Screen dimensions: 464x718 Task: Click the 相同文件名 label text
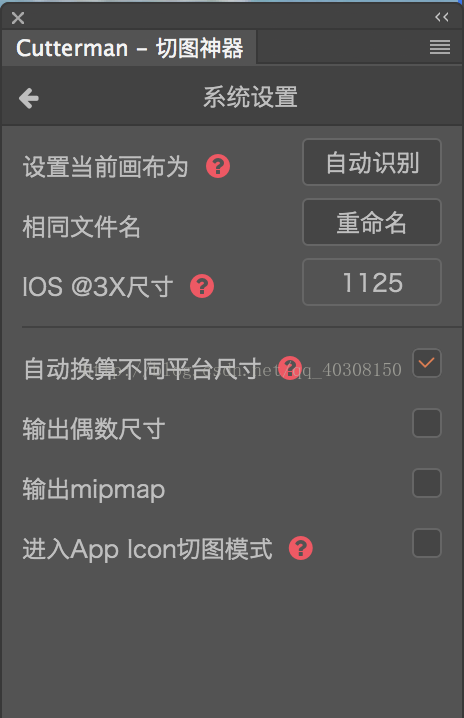point(82,227)
